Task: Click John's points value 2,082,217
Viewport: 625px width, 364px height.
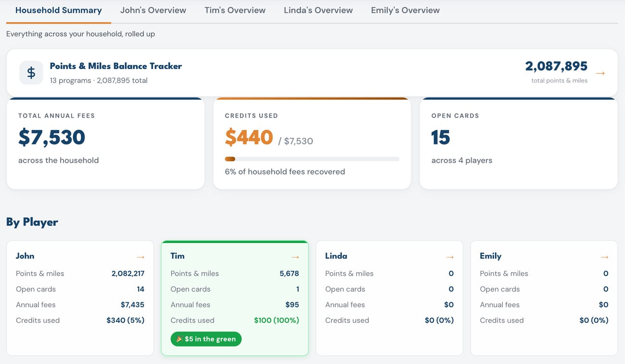Action: [x=128, y=274]
